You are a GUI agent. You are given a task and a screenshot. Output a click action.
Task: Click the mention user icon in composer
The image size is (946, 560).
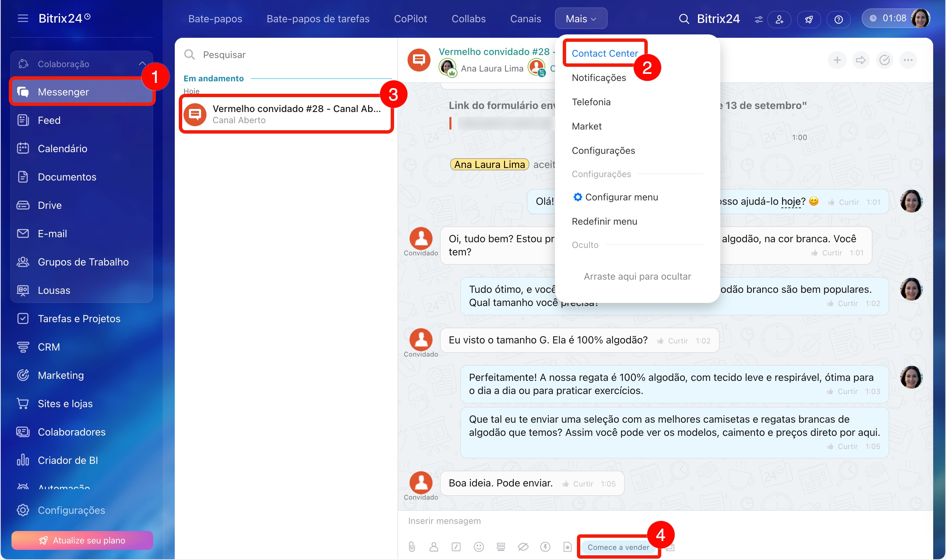(x=434, y=547)
